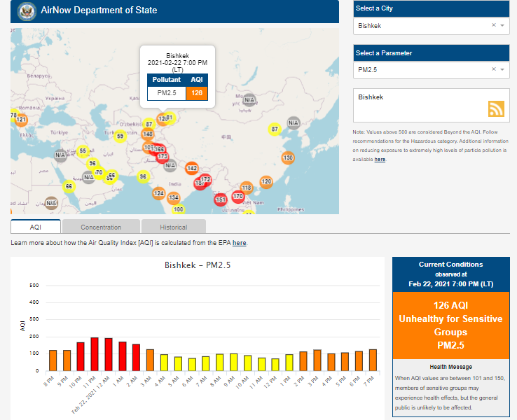Clear the PM2.5 parameter selection

pos(493,69)
